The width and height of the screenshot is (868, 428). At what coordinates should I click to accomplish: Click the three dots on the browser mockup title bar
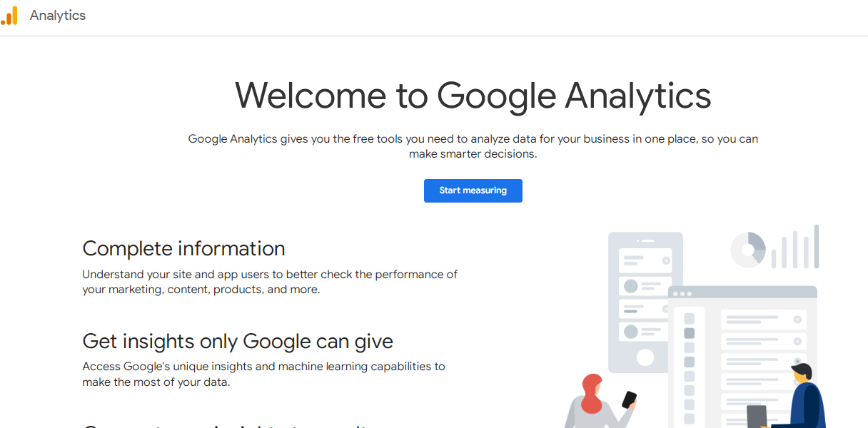click(x=681, y=294)
